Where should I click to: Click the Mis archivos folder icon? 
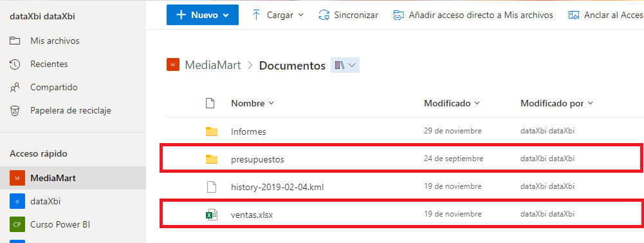click(15, 41)
